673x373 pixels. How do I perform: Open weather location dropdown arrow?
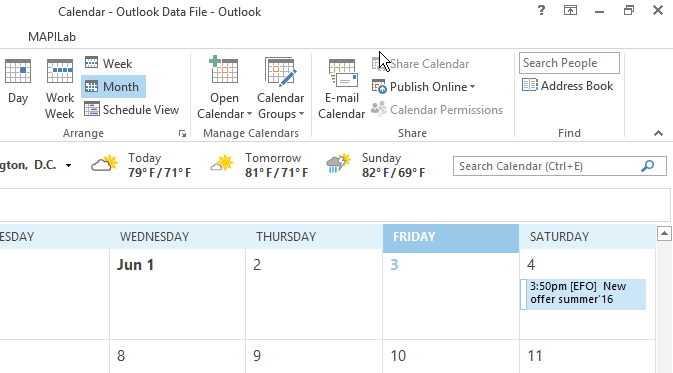coord(68,165)
